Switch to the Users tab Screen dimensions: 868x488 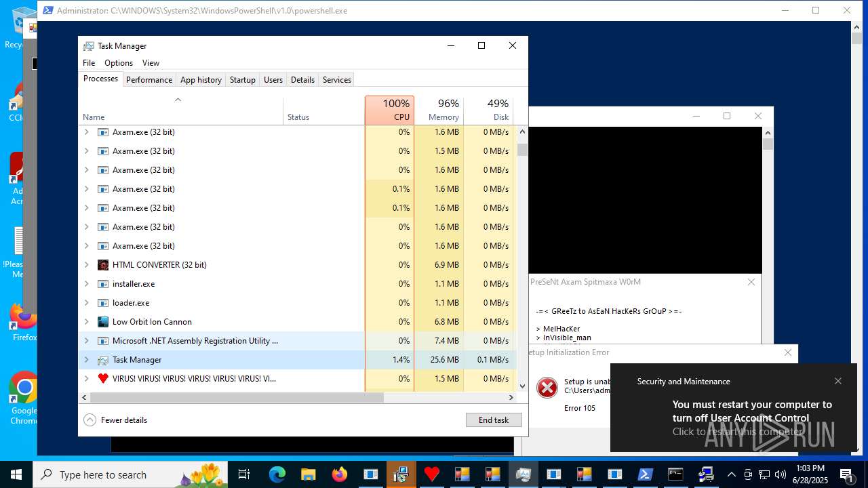[x=273, y=80]
